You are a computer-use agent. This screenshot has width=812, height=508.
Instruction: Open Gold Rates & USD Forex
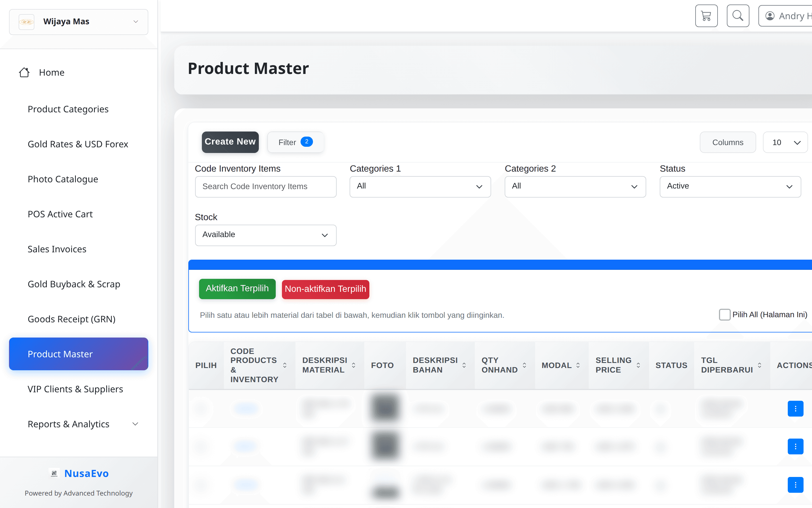click(x=78, y=144)
